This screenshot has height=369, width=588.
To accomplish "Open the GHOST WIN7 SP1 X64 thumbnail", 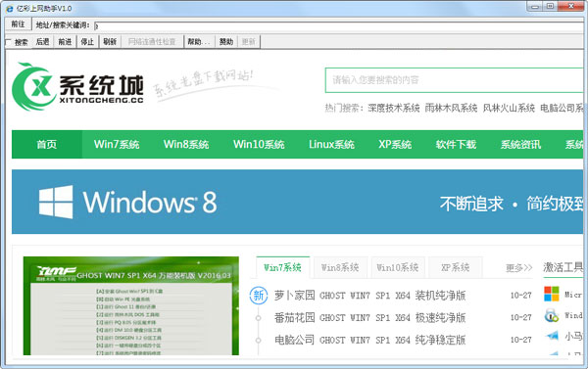I will point(131,305).
